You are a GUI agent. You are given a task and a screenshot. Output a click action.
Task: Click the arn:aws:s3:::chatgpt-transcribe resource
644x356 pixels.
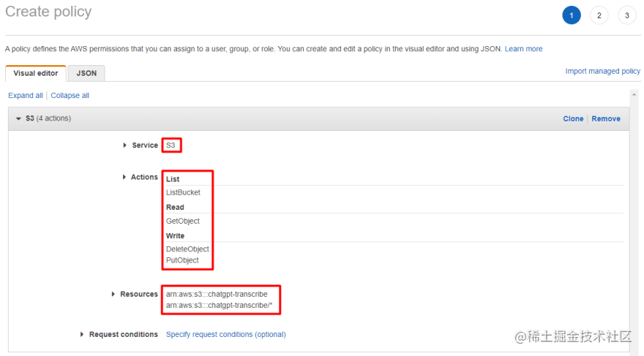(x=217, y=294)
